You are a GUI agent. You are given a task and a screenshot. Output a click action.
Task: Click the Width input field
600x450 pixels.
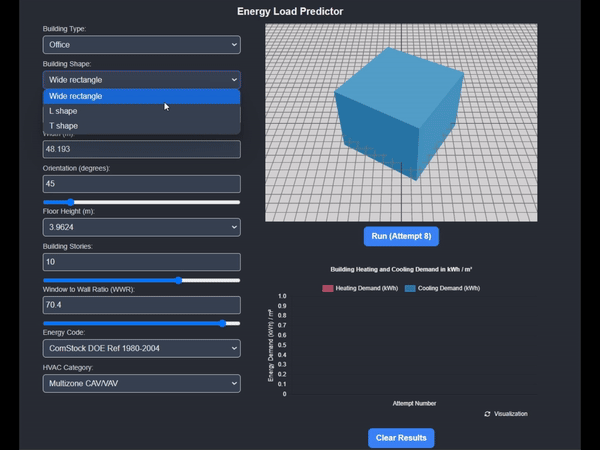pos(142,149)
